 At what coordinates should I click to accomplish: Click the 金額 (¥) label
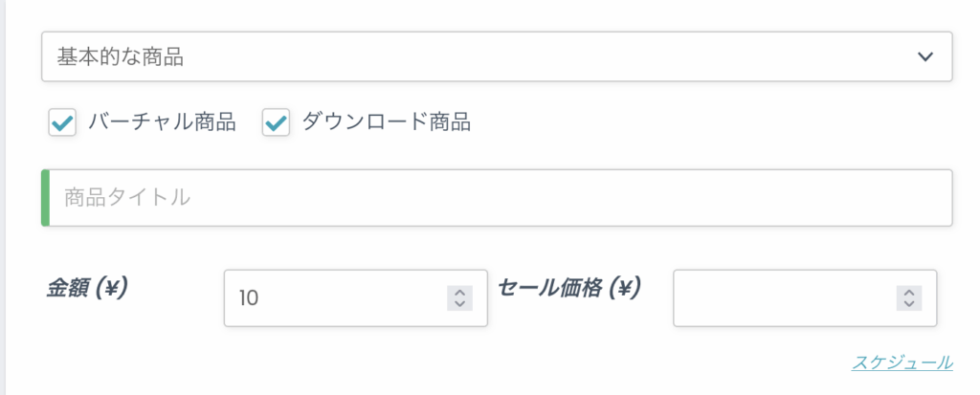pos(88,287)
